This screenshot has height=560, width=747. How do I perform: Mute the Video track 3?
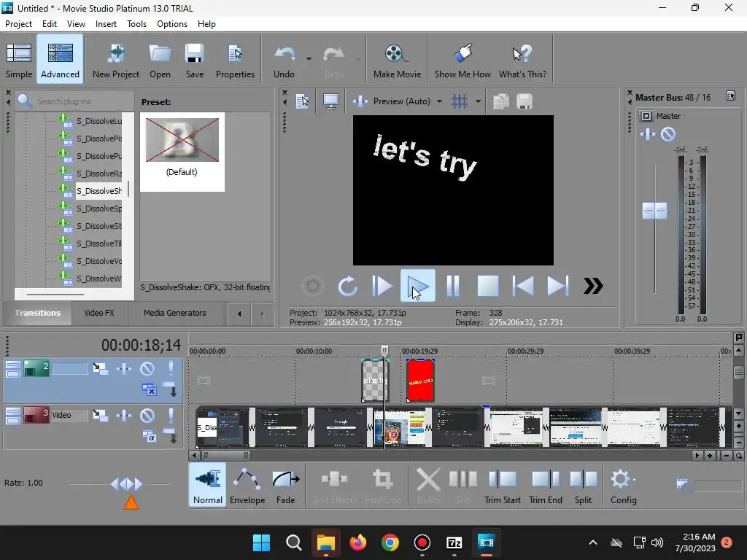point(147,415)
